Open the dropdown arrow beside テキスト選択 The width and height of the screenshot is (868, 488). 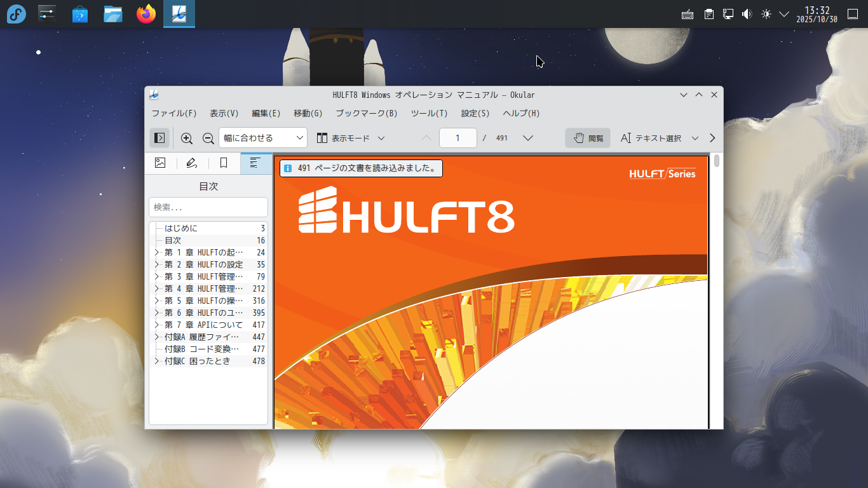pos(695,138)
